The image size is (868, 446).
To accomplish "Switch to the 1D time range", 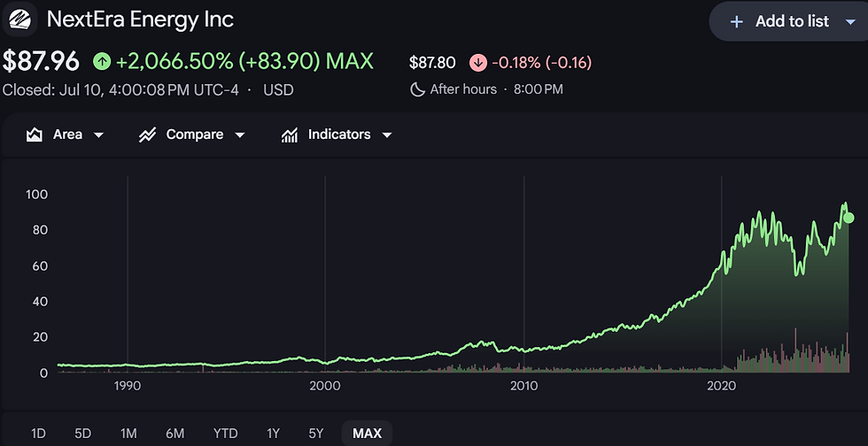I will point(38,434).
